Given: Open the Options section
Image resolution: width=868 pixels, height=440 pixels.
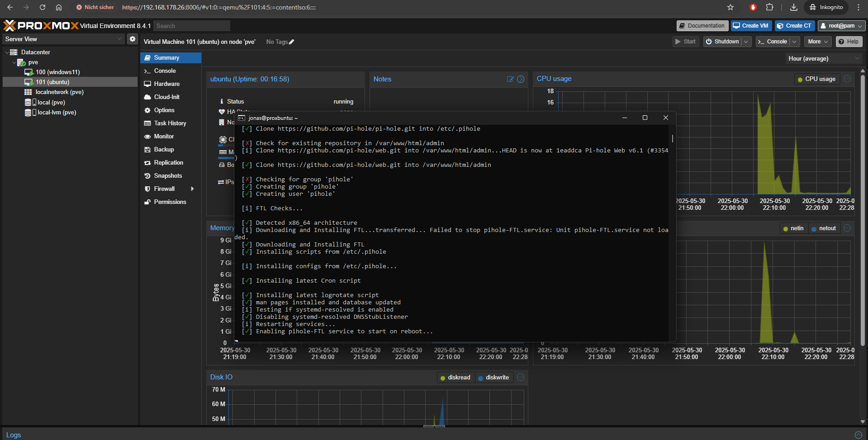Looking at the screenshot, I should click(171, 110).
